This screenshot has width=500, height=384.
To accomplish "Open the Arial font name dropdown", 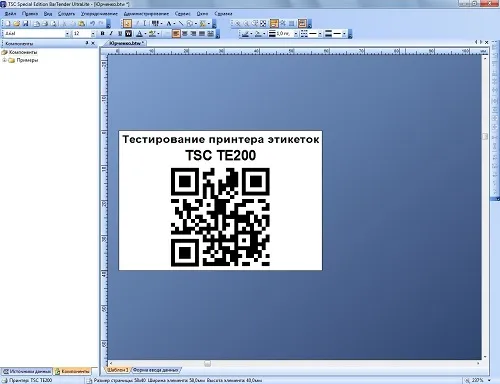I will tap(67, 34).
